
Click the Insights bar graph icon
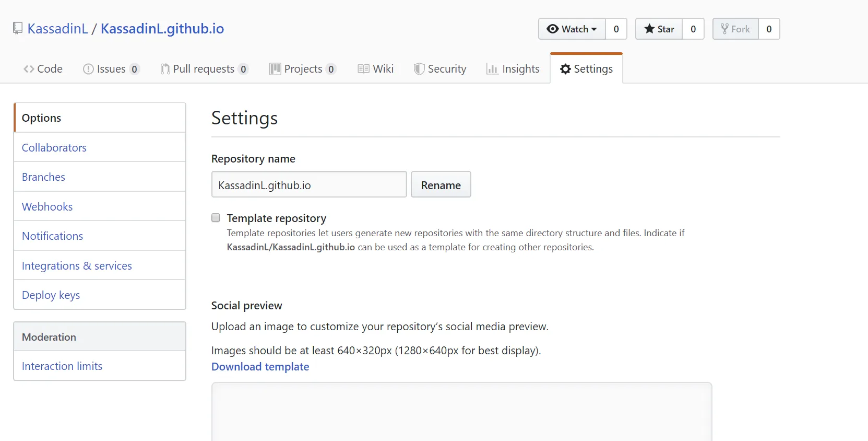pos(492,69)
